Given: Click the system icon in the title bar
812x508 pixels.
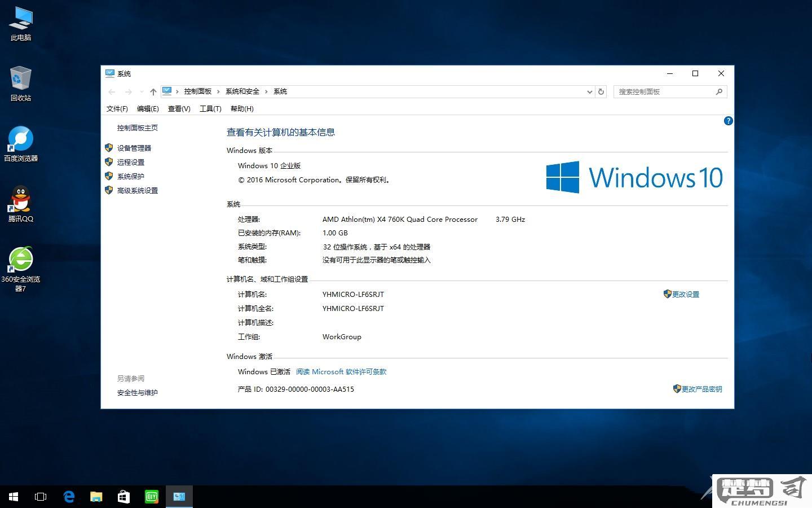Looking at the screenshot, I should [110, 73].
